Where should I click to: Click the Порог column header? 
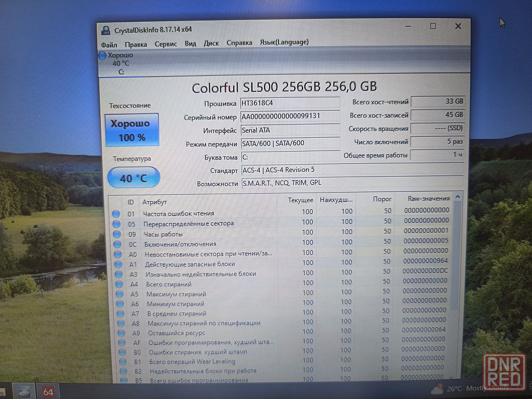382,199
